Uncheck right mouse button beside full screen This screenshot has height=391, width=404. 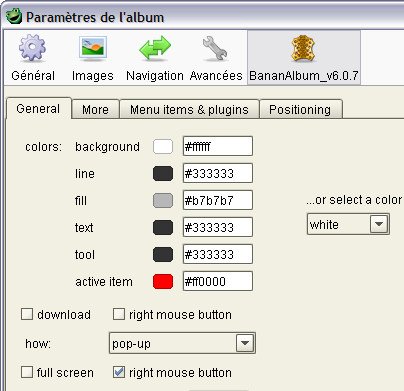[x=119, y=372]
